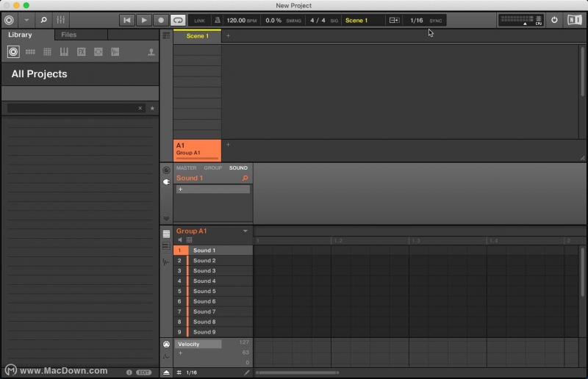588x379 pixels.
Task: Switch to GROUP tab
Action: click(213, 168)
